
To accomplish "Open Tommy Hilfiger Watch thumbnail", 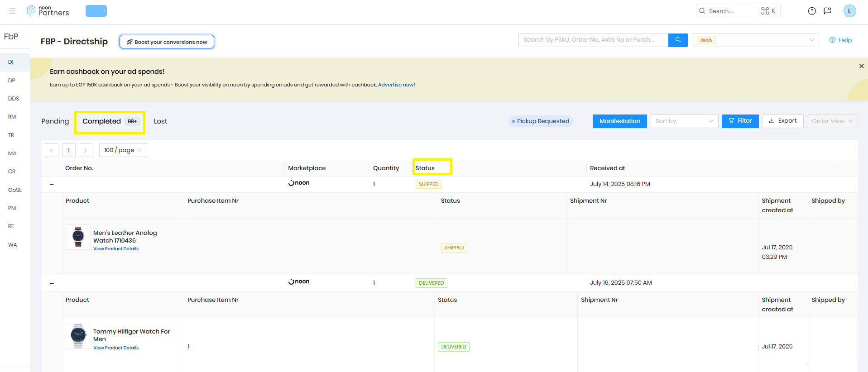I will tap(78, 336).
